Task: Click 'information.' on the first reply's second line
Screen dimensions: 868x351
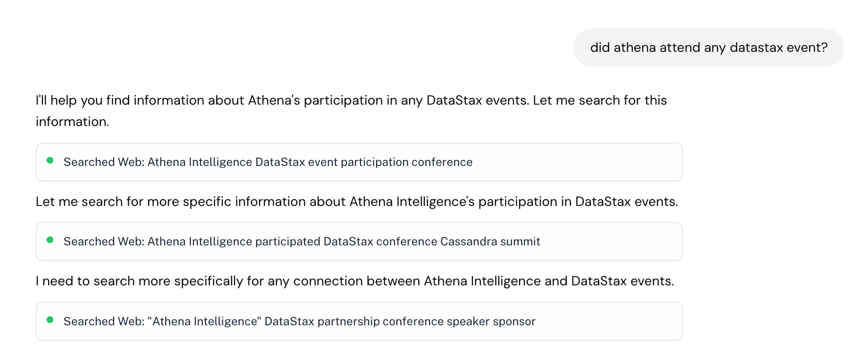Action: click(x=72, y=122)
